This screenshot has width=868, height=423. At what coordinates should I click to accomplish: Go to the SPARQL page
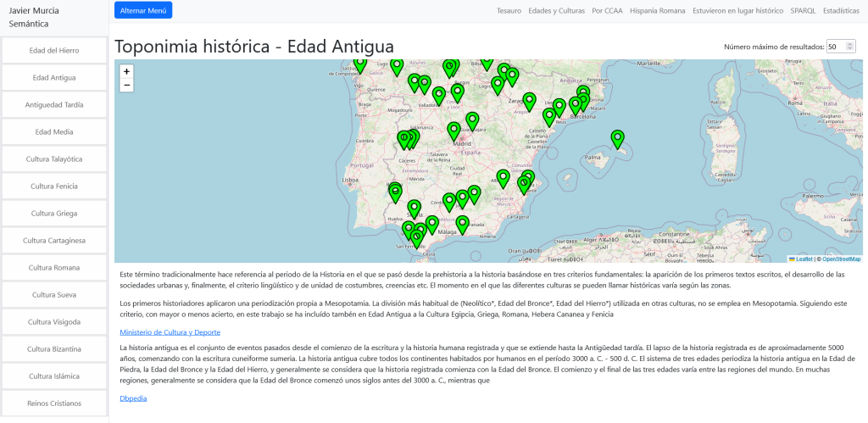coord(803,11)
